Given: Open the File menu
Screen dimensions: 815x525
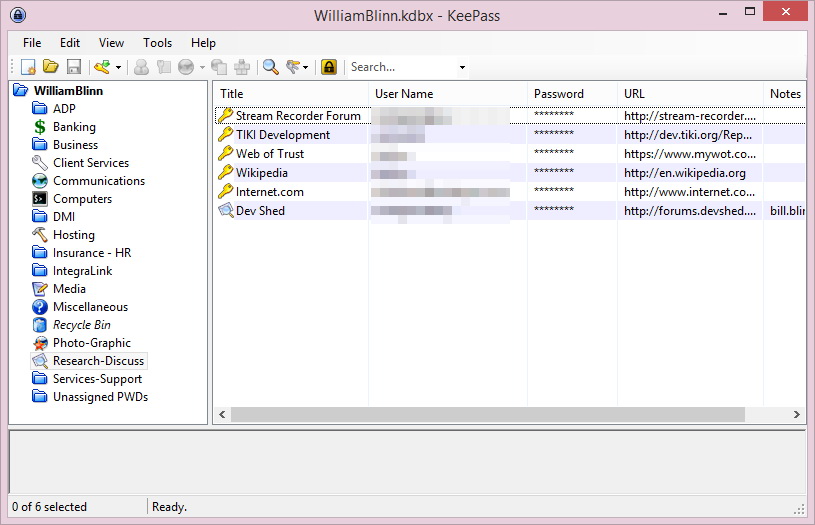Looking at the screenshot, I should [32, 43].
